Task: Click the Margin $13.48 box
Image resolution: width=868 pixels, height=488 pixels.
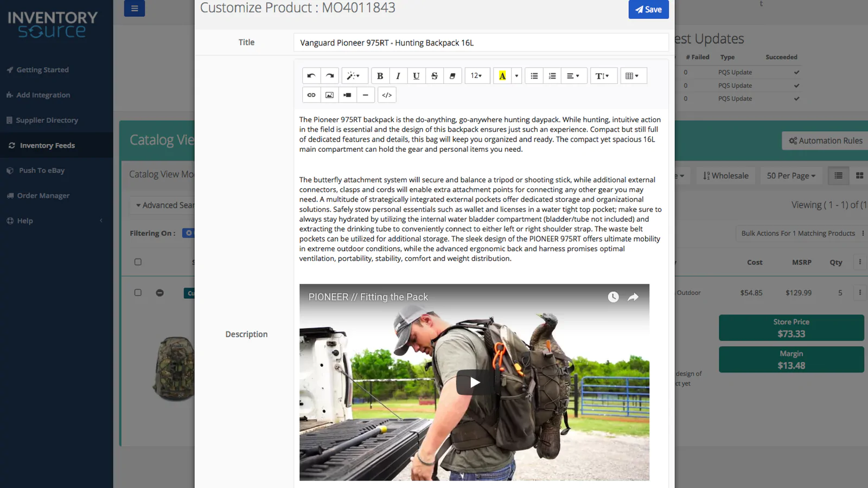Action: (792, 359)
